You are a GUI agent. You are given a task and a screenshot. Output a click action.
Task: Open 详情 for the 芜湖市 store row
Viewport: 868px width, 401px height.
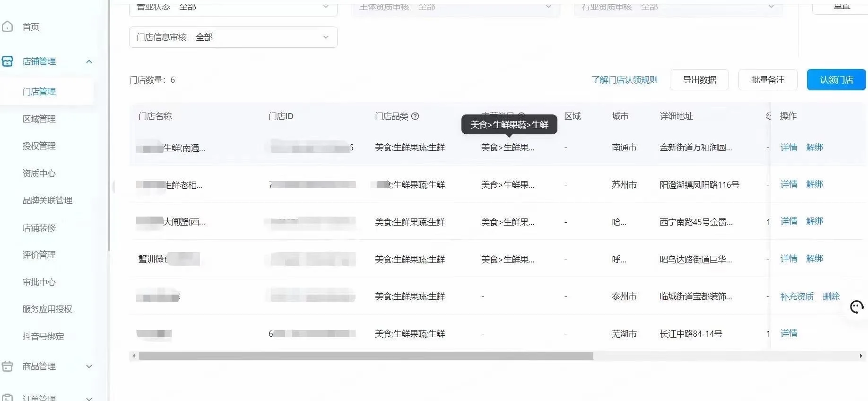coord(789,333)
